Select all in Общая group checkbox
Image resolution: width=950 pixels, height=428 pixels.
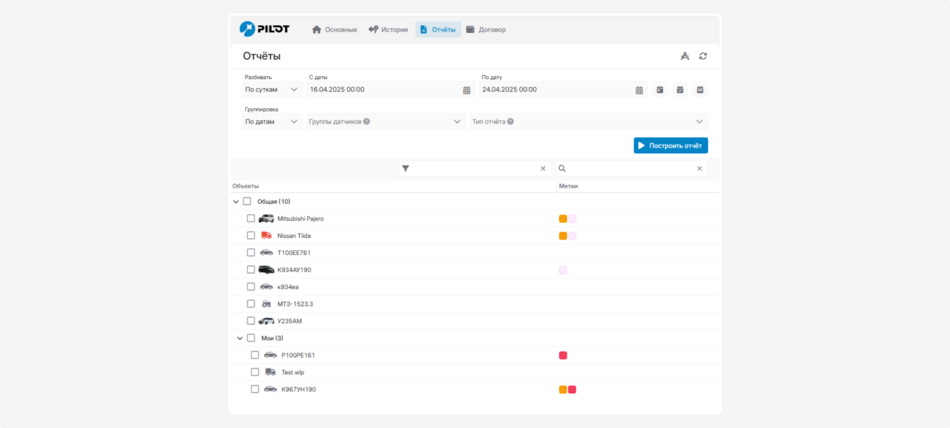point(247,201)
